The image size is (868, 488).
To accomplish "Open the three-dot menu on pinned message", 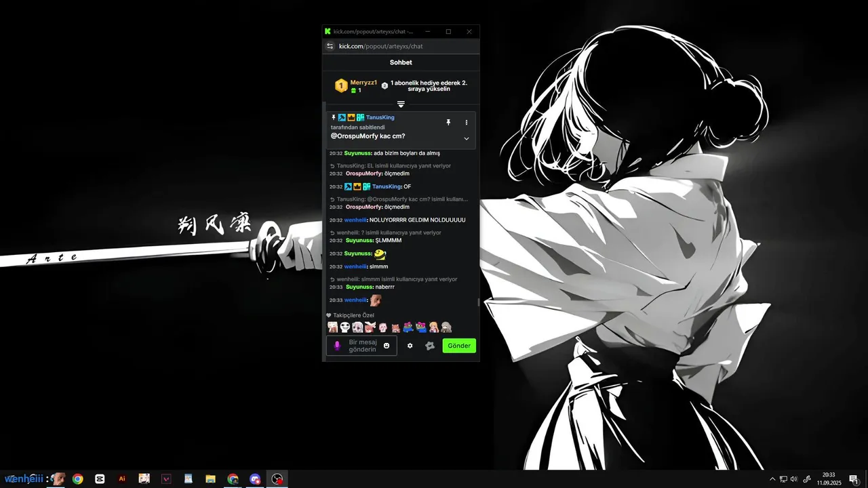I will [466, 123].
